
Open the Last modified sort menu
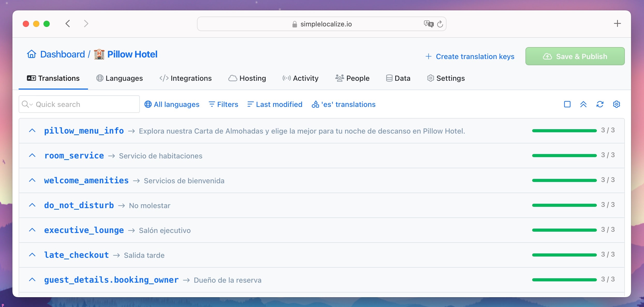pos(275,104)
